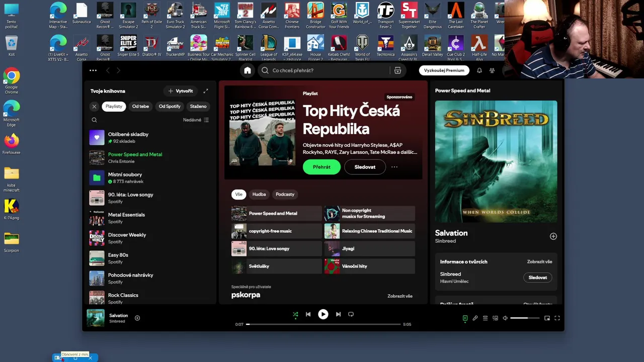Click Vyzkoušej Premium button
The height and width of the screenshot is (362, 644).
pos(444,70)
